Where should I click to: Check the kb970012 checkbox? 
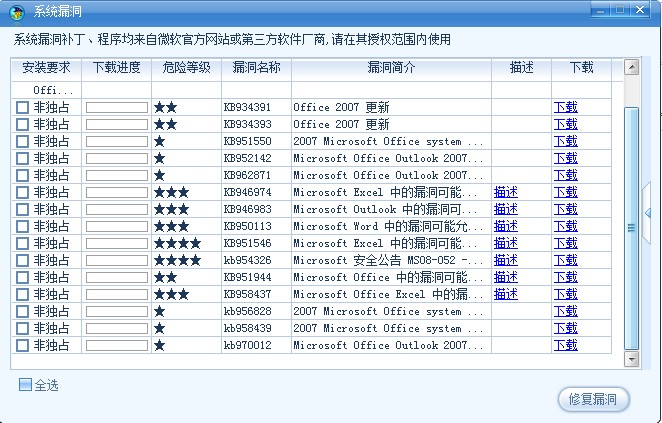point(22,345)
